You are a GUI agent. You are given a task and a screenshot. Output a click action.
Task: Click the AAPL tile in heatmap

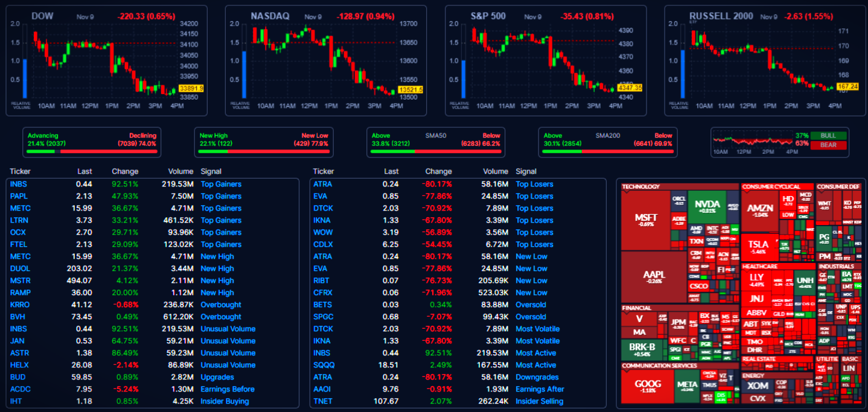(654, 277)
